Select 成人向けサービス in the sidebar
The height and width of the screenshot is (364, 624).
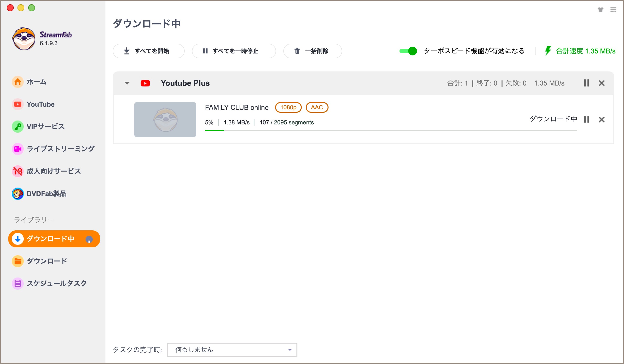pyautogui.click(x=54, y=171)
